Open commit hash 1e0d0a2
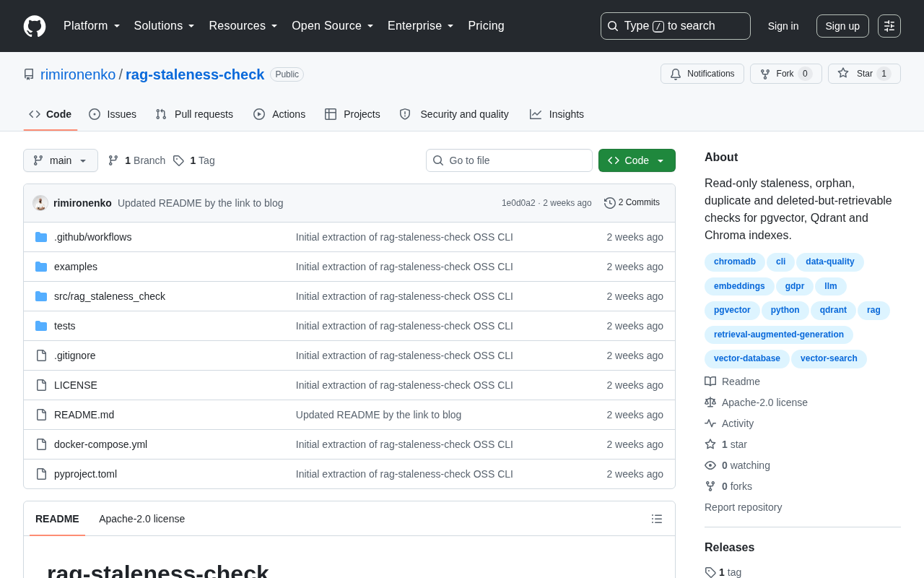This screenshot has width=924, height=578. click(518, 203)
